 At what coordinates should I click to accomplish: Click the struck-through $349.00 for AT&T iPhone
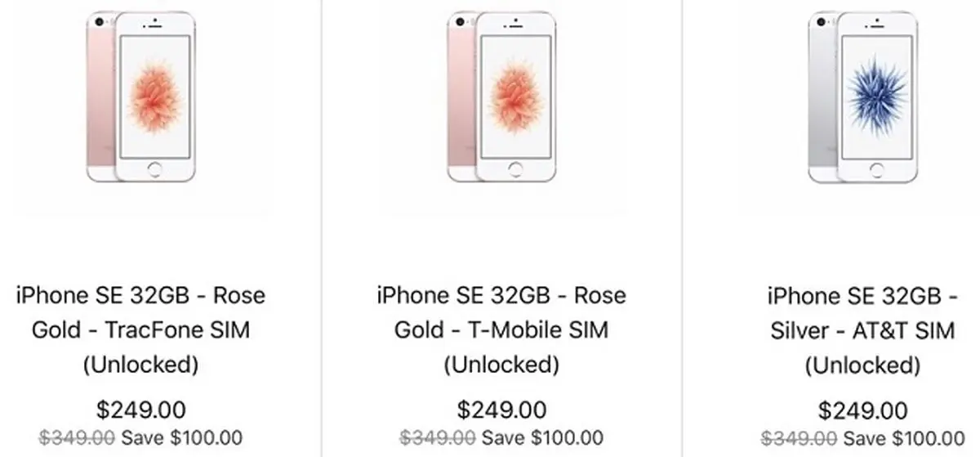tap(798, 439)
